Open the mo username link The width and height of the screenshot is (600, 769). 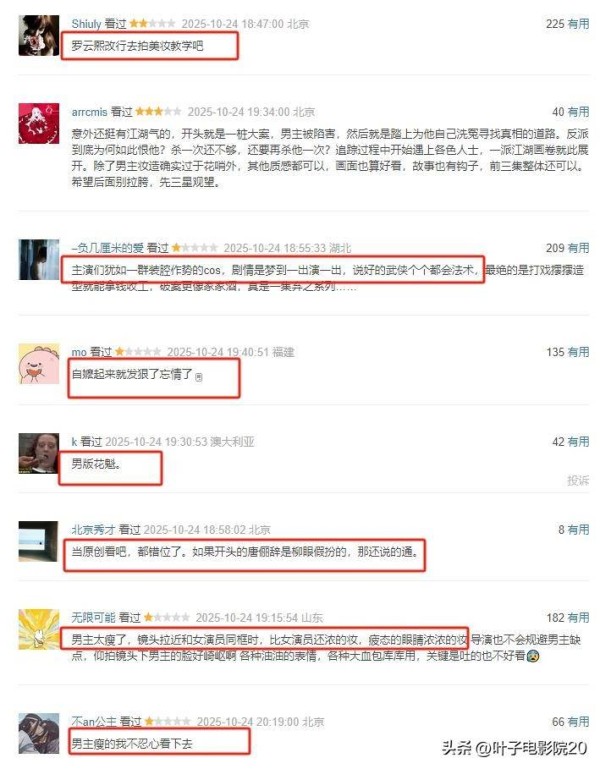tap(79, 352)
